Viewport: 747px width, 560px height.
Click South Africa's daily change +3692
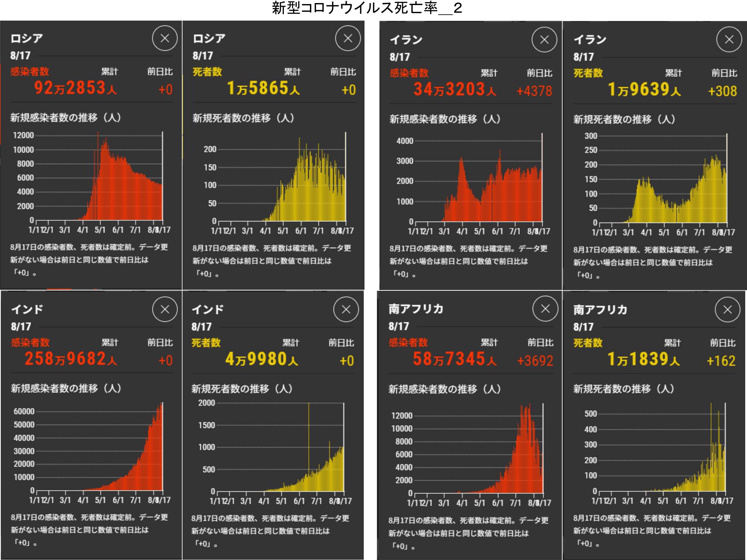535,361
